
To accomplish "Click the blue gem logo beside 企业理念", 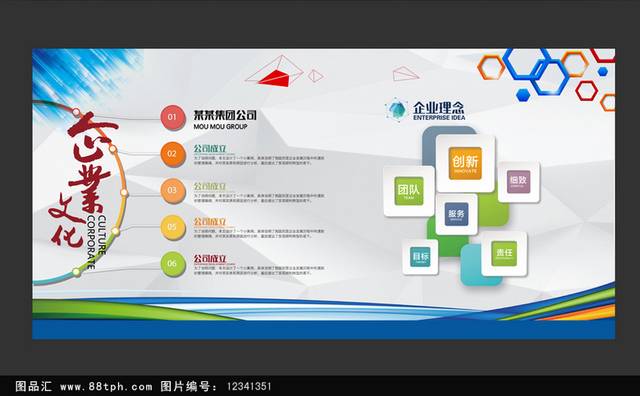I will point(397,110).
